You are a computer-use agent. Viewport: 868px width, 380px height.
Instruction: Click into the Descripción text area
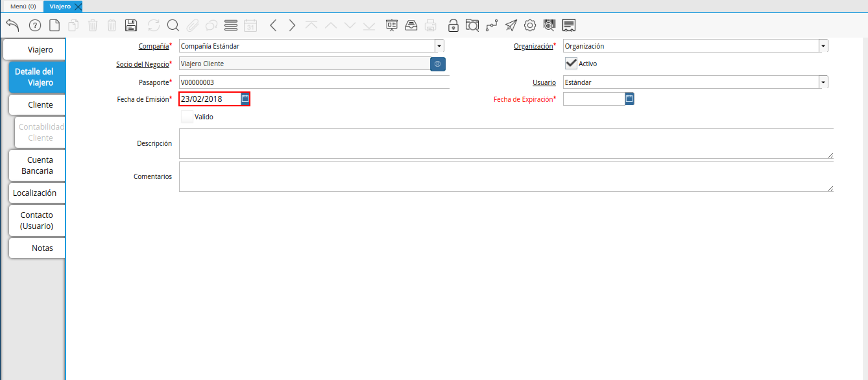(506, 143)
